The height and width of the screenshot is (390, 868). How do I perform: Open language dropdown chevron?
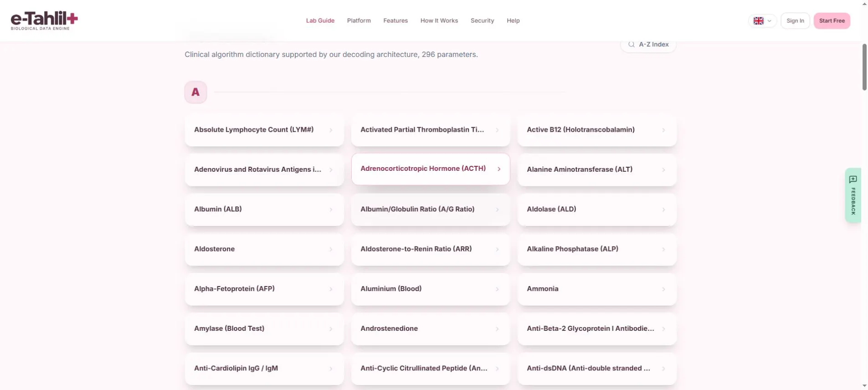[769, 21]
